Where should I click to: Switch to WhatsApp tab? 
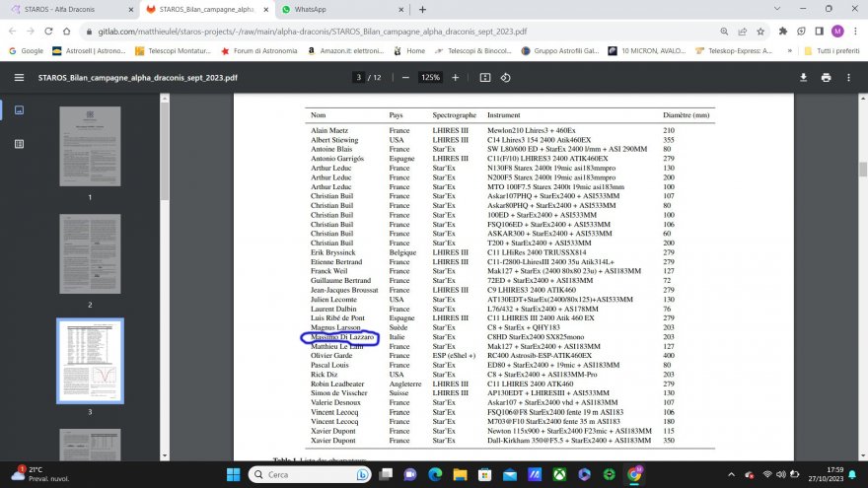(x=325, y=9)
